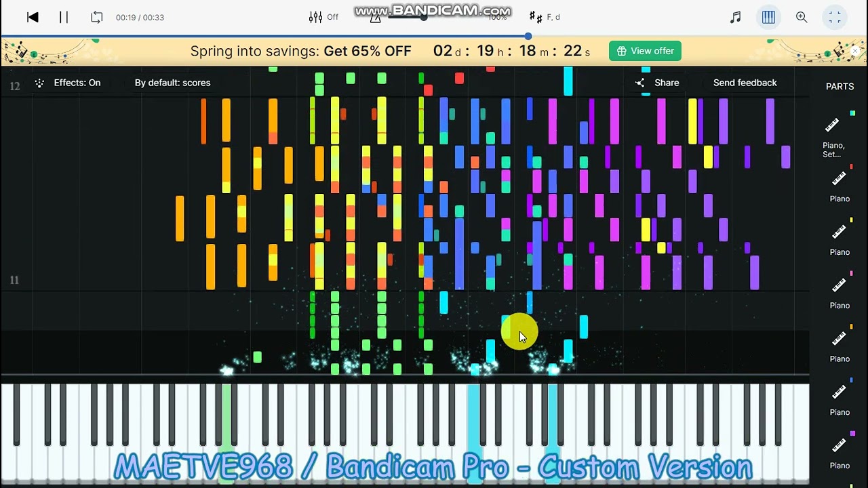
Task: Click the tempo slider knob
Action: (423, 18)
